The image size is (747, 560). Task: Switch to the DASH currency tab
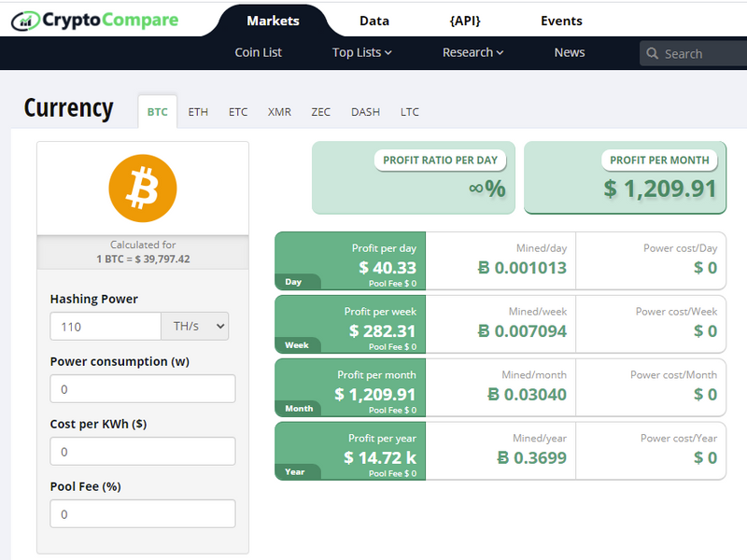click(x=365, y=112)
